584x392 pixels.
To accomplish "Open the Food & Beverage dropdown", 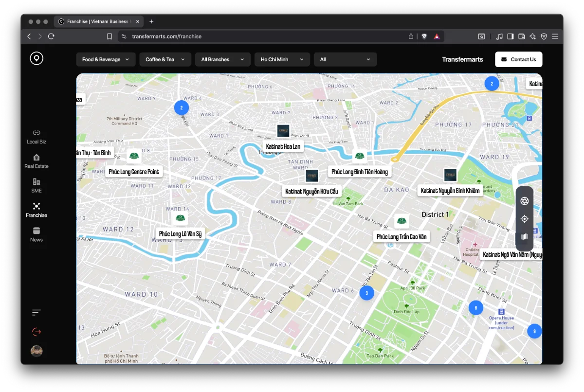I will pyautogui.click(x=105, y=59).
